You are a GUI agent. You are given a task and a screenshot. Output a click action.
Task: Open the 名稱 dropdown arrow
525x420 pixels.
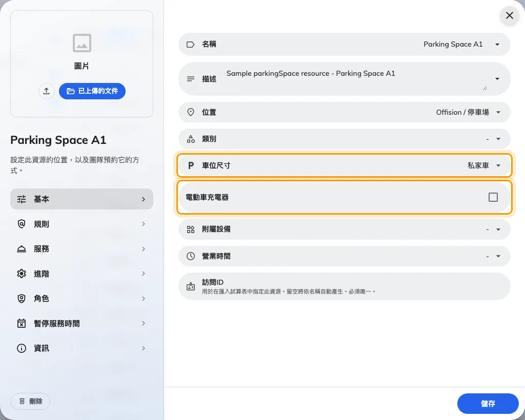pos(497,45)
